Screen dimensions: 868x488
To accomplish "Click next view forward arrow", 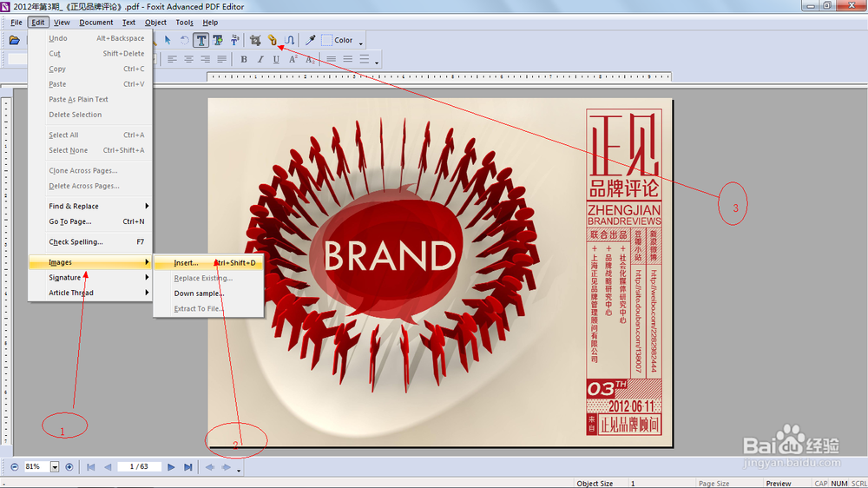I will pos(226,467).
